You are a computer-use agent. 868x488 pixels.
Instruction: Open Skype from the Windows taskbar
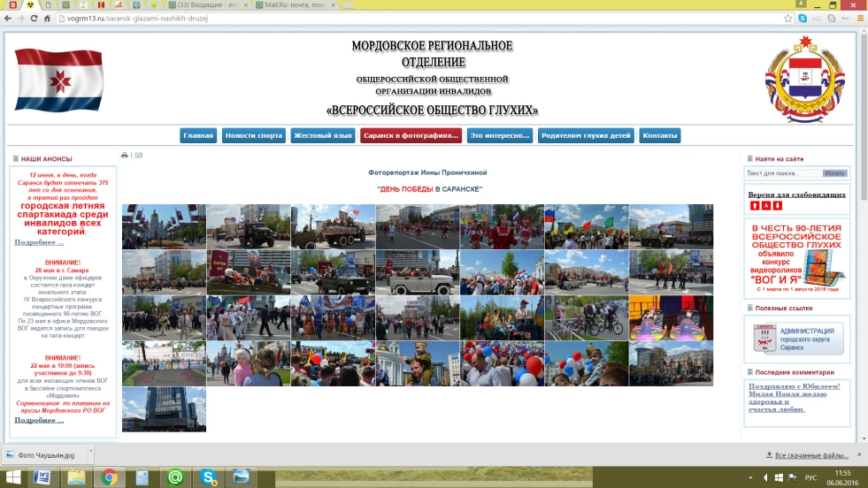click(x=209, y=477)
